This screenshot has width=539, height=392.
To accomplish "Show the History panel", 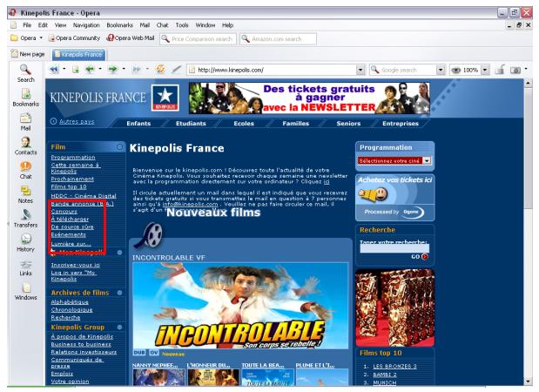I will coord(26,243).
